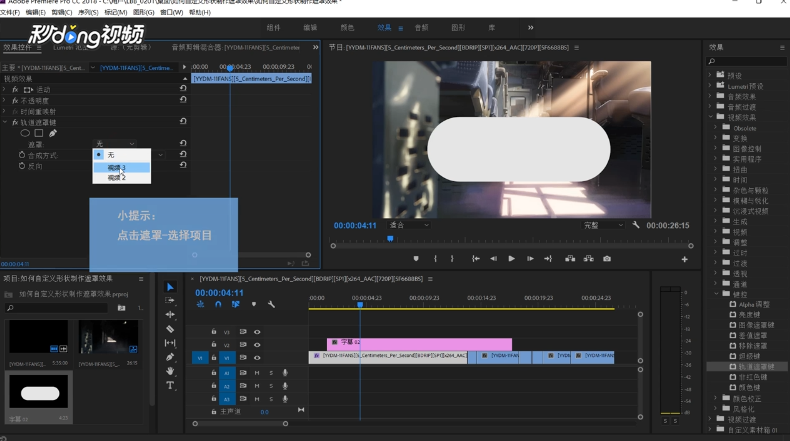Screen dimensions: 790x441
Task: Switch to 颜色 workspace tab
Action: (x=347, y=28)
